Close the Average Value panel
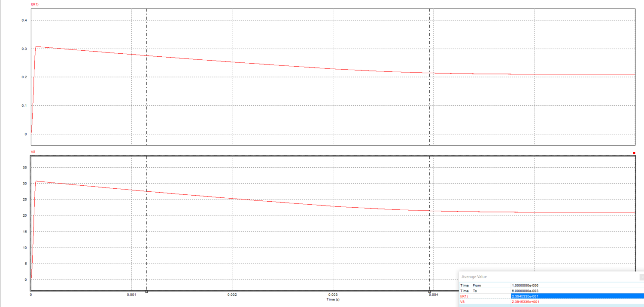Viewport: 644px width, 307px height. pyautogui.click(x=641, y=277)
